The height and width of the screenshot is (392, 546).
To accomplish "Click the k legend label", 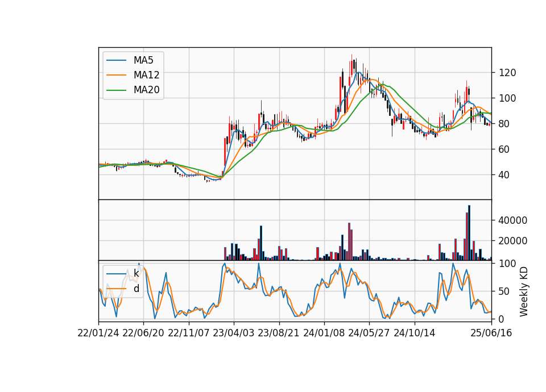I will pos(136,273).
